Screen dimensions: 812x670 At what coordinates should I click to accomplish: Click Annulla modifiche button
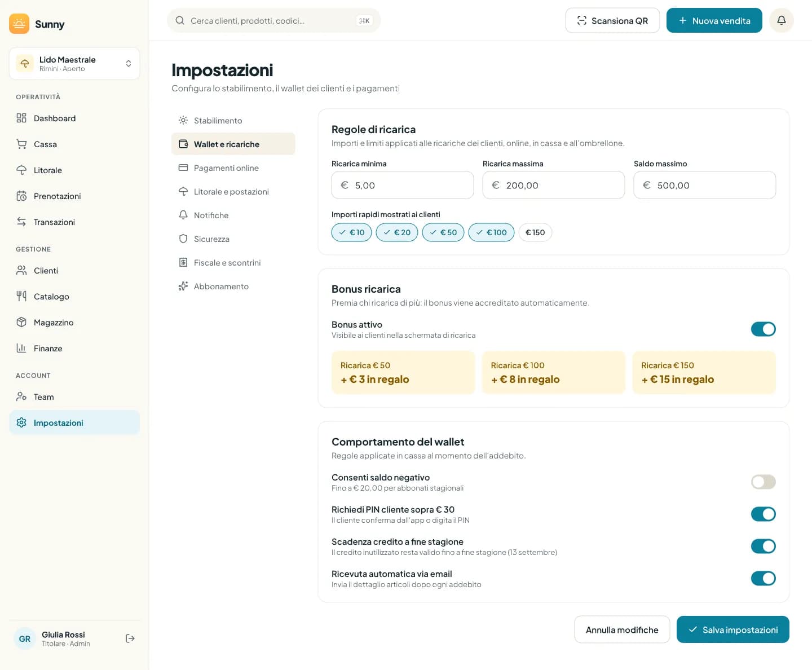(622, 629)
